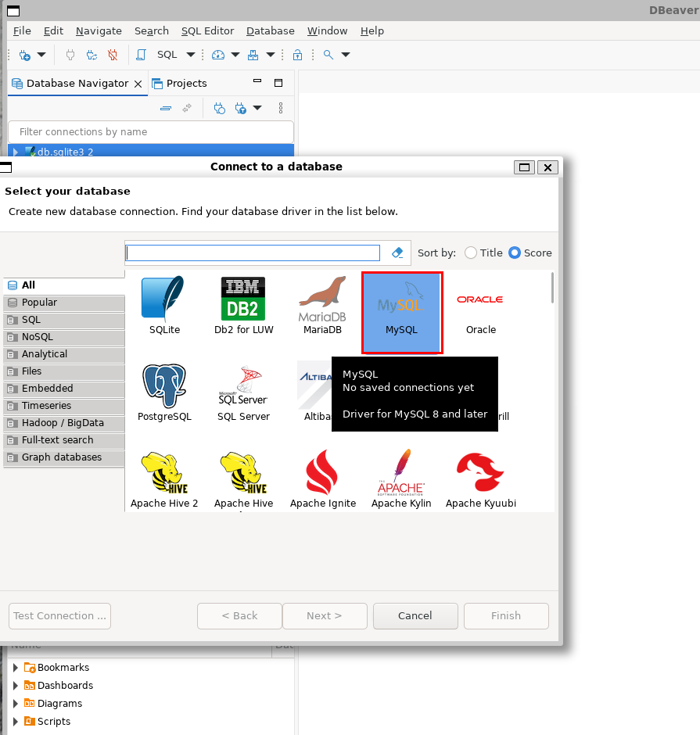
Task: Click the Test Connection button
Action: pyautogui.click(x=60, y=616)
